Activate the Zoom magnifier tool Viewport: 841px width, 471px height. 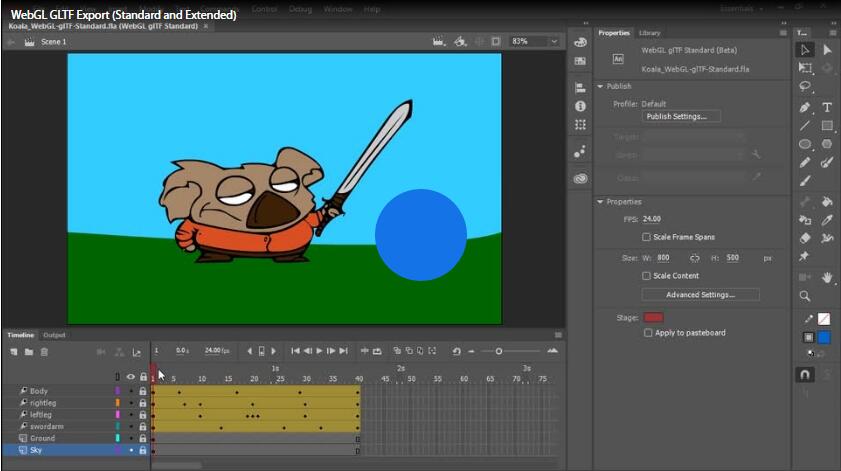point(805,296)
